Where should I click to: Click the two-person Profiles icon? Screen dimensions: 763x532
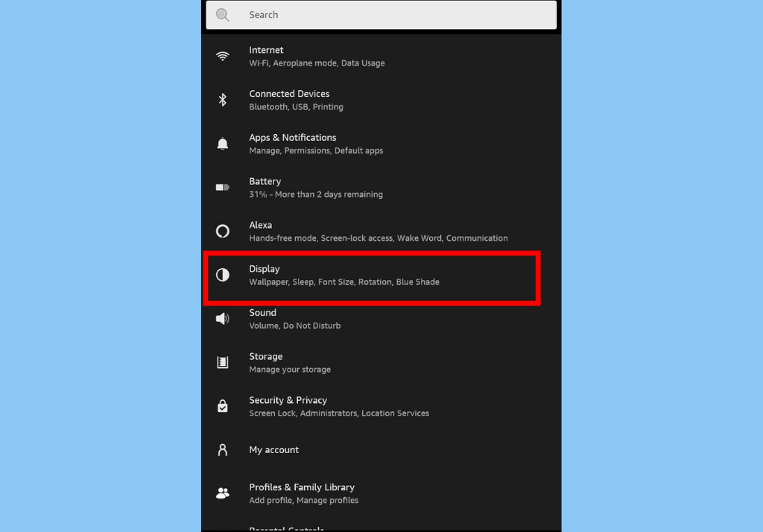pyautogui.click(x=222, y=493)
